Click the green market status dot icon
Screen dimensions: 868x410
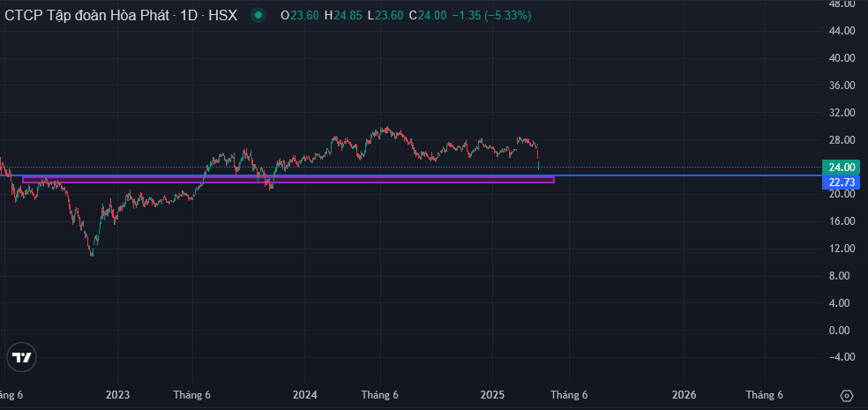(x=258, y=16)
